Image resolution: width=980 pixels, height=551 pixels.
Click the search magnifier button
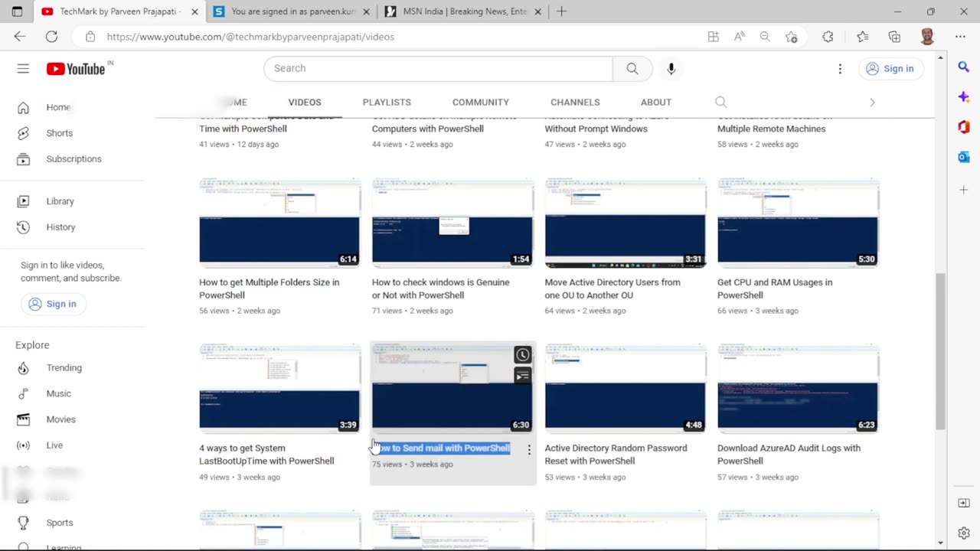[632, 68]
